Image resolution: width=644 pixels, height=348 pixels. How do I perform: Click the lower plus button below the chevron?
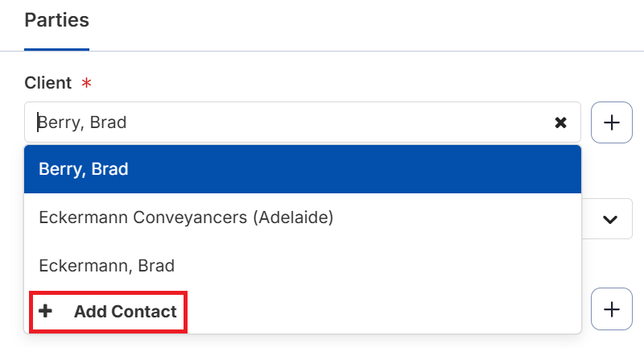click(612, 309)
